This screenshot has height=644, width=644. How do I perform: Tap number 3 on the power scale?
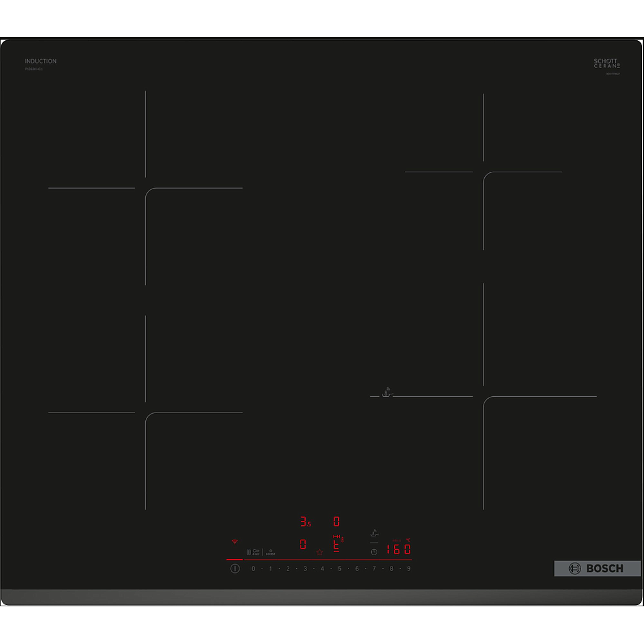pyautogui.click(x=305, y=569)
